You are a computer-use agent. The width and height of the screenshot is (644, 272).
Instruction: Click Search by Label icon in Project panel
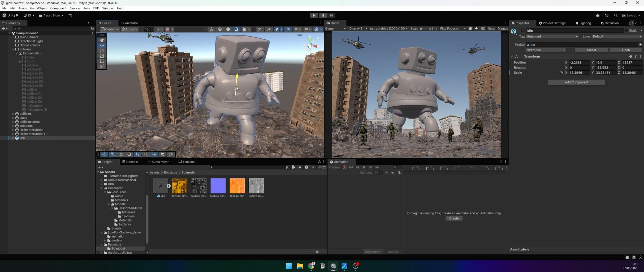coord(300,167)
